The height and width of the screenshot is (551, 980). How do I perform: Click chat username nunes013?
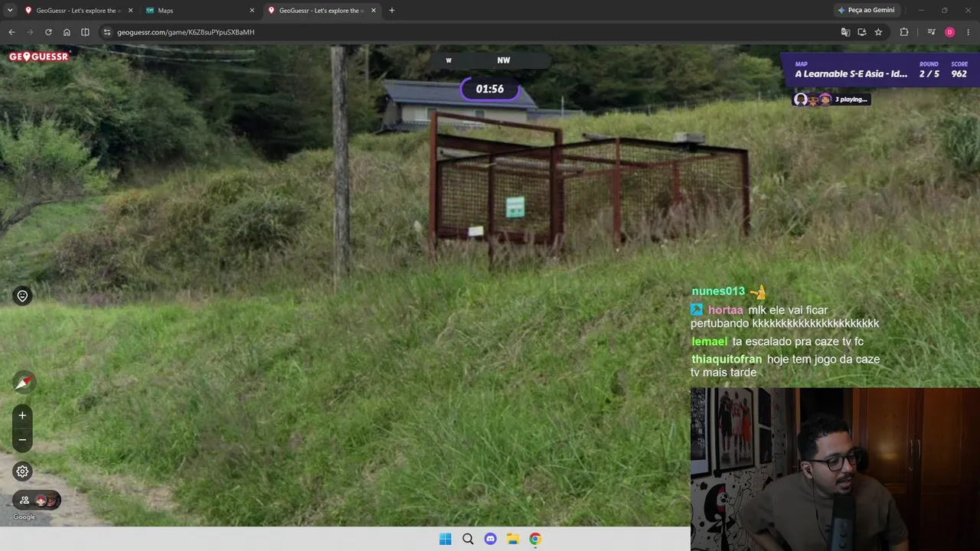(x=718, y=292)
